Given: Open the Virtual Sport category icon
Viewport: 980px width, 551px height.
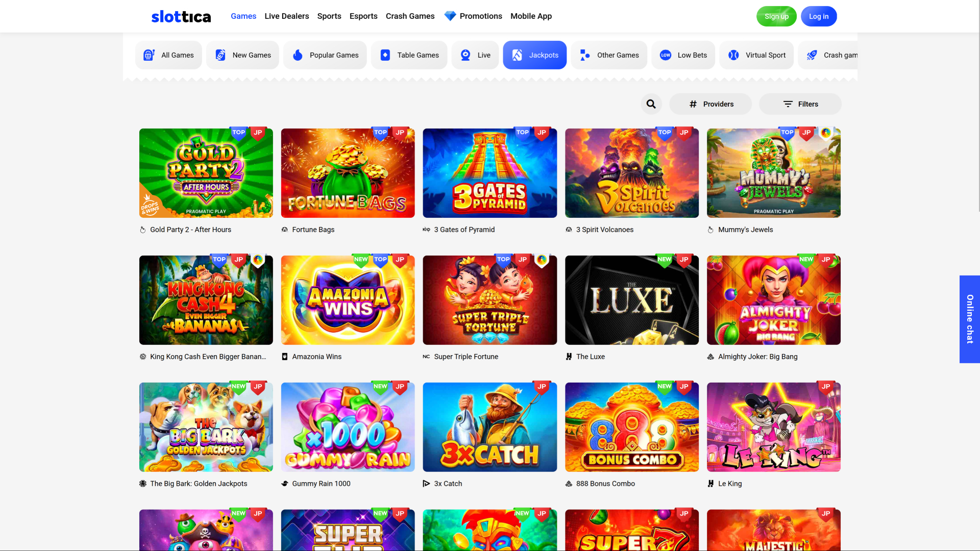Looking at the screenshot, I should coord(734,55).
